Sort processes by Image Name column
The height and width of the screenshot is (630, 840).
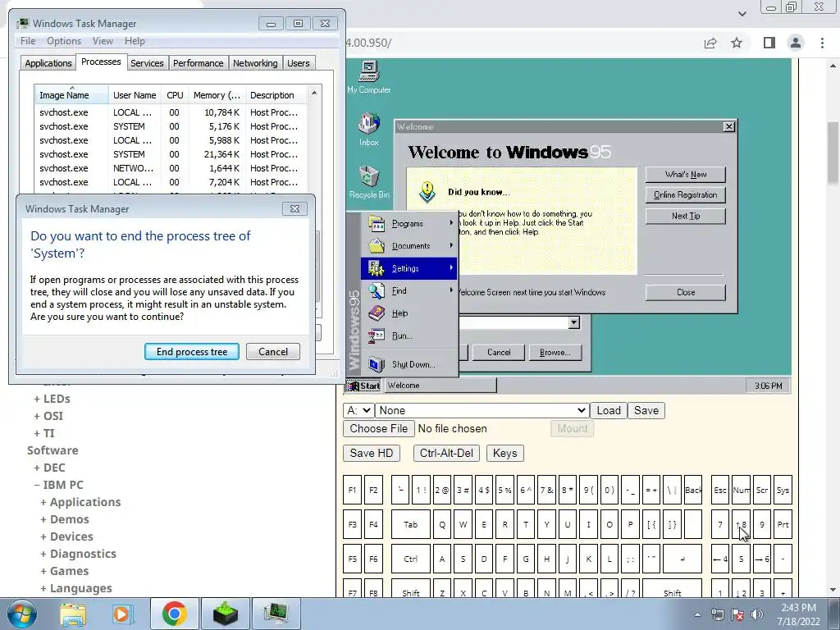pyautogui.click(x=71, y=95)
